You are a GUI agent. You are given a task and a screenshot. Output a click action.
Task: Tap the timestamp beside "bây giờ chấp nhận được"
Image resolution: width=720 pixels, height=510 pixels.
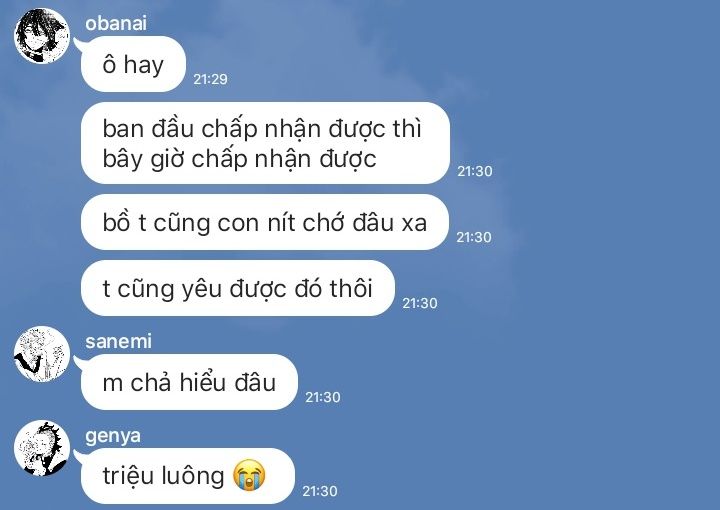(475, 171)
